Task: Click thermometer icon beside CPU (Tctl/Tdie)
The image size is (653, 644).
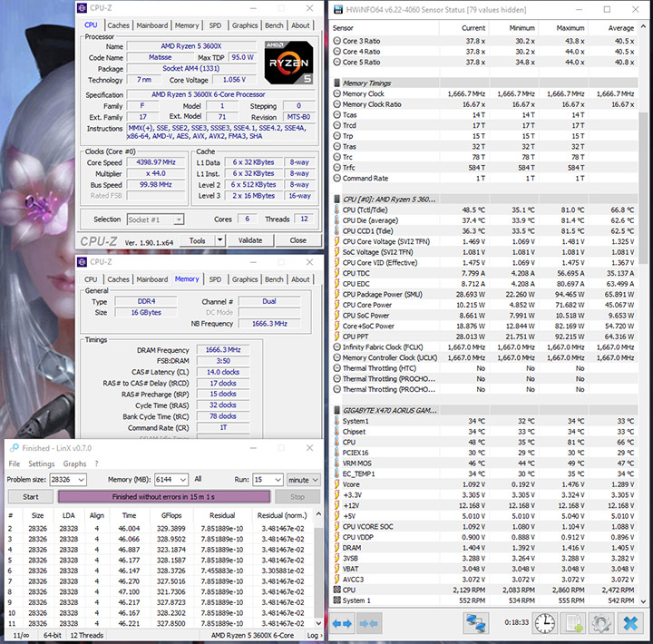Action: click(336, 210)
